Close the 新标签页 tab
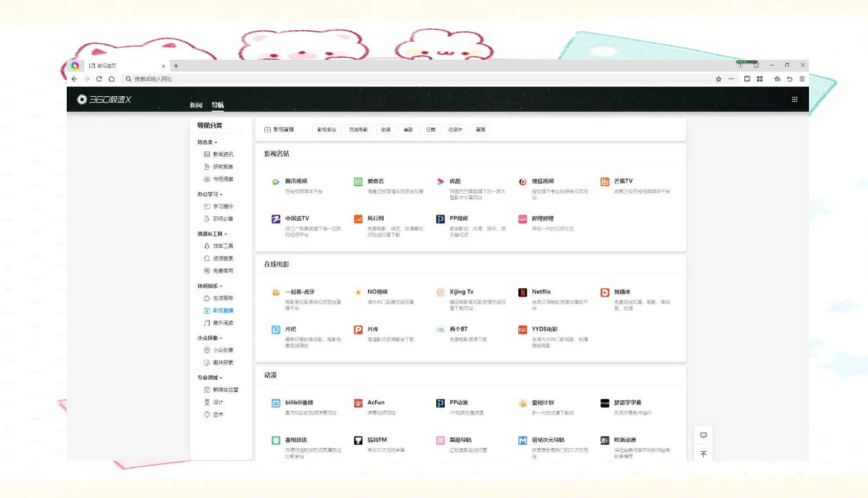 [x=164, y=65]
